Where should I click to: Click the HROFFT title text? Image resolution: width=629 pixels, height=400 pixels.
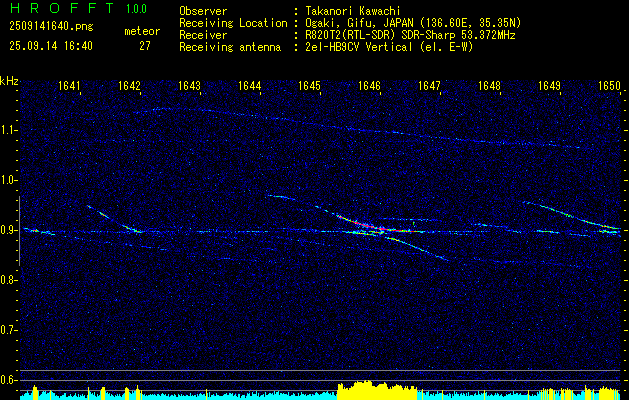click(61, 8)
